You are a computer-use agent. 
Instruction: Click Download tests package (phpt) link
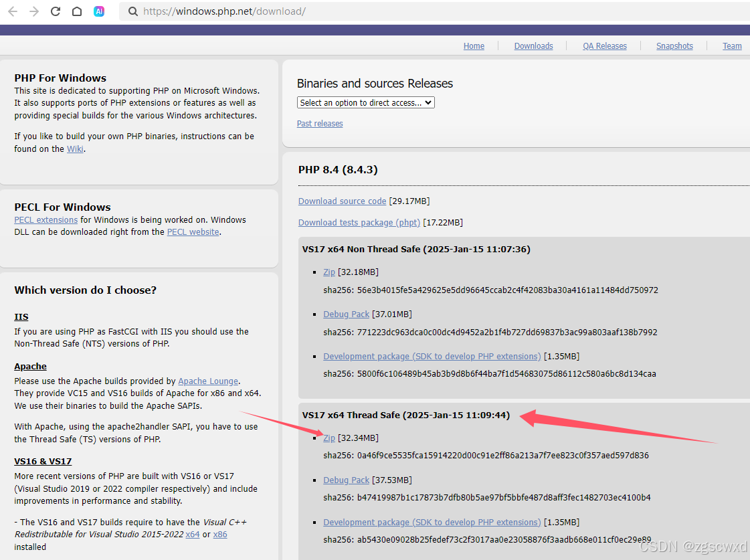(359, 223)
